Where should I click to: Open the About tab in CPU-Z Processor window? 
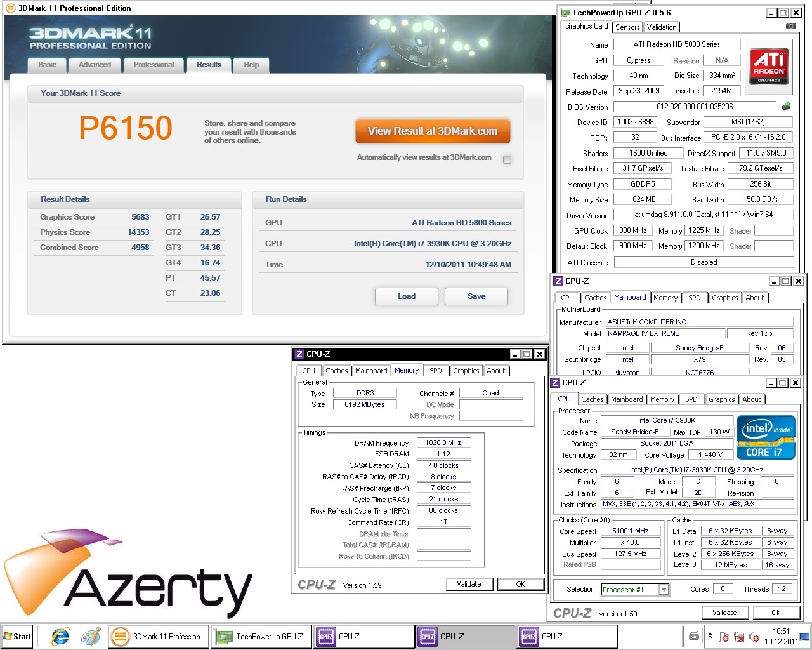pos(752,399)
